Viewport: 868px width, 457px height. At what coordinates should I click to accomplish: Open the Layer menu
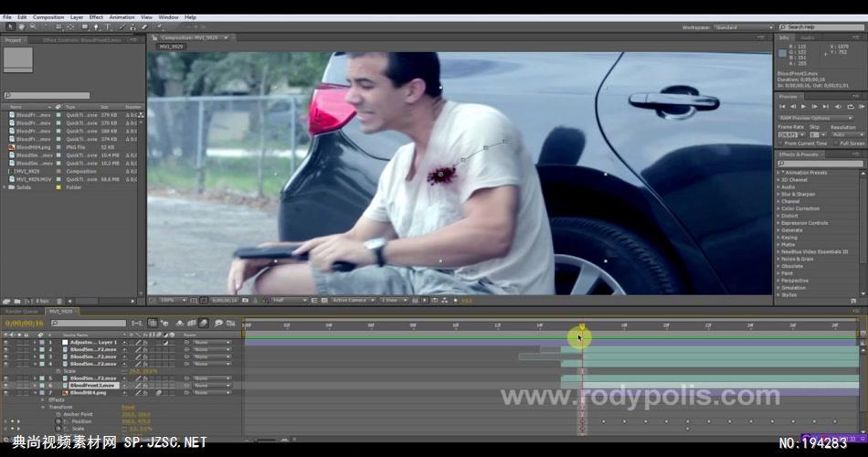77,17
